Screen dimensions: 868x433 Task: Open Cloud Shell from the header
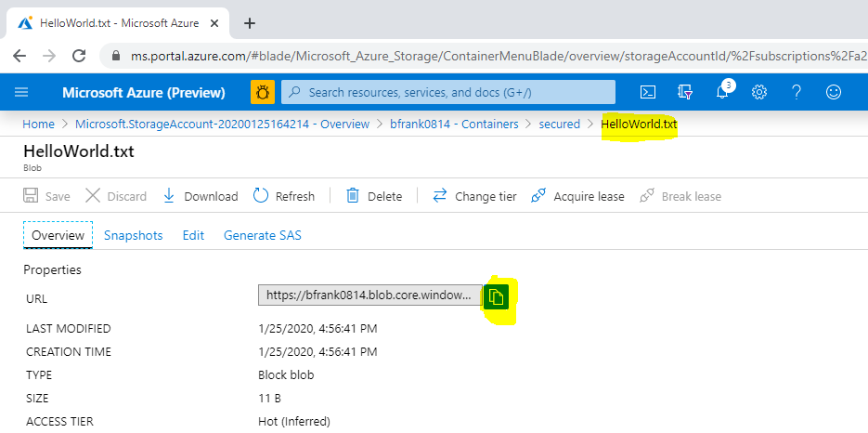649,92
